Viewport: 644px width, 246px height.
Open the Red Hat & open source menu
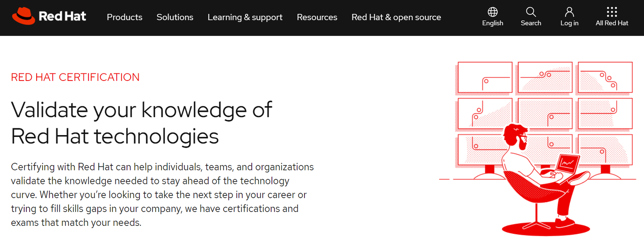point(396,17)
